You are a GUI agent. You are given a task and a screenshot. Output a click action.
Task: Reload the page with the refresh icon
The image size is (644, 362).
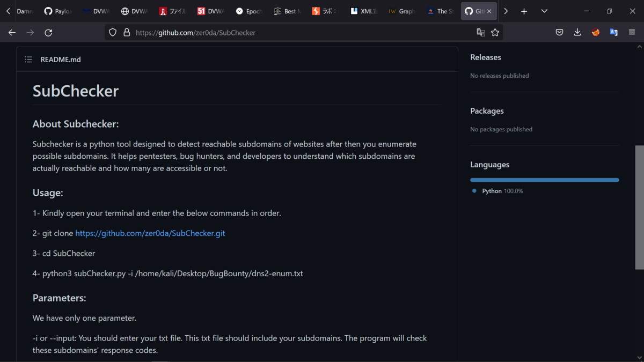click(x=48, y=33)
